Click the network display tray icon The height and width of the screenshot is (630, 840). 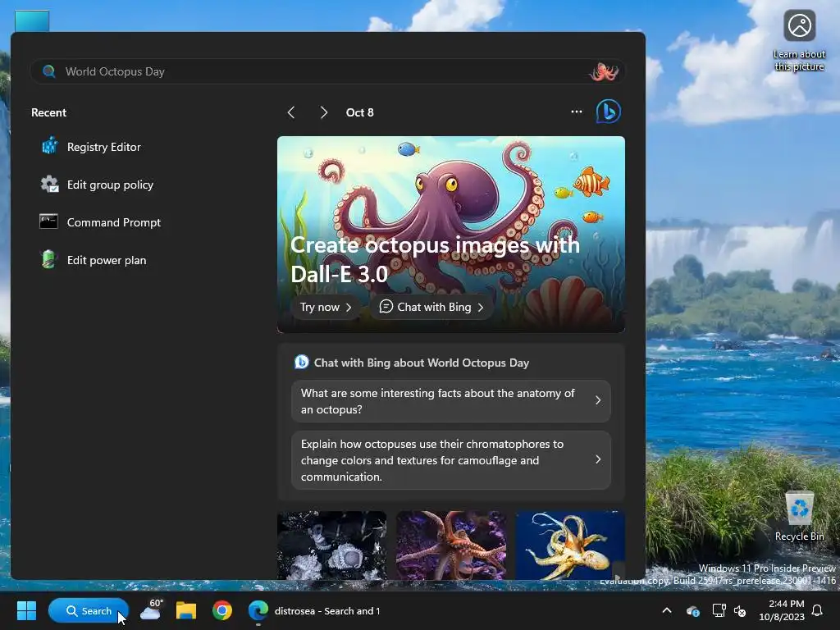pyautogui.click(x=719, y=610)
